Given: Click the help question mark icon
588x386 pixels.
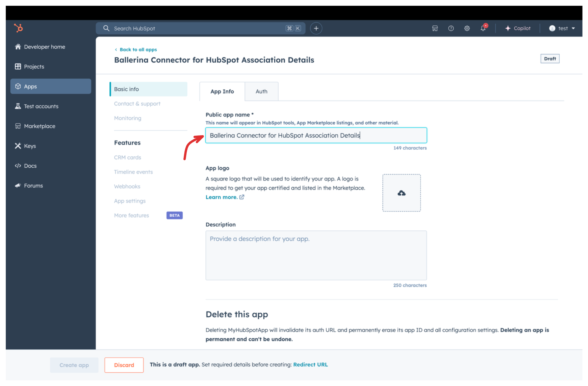Looking at the screenshot, I should pyautogui.click(x=451, y=28).
